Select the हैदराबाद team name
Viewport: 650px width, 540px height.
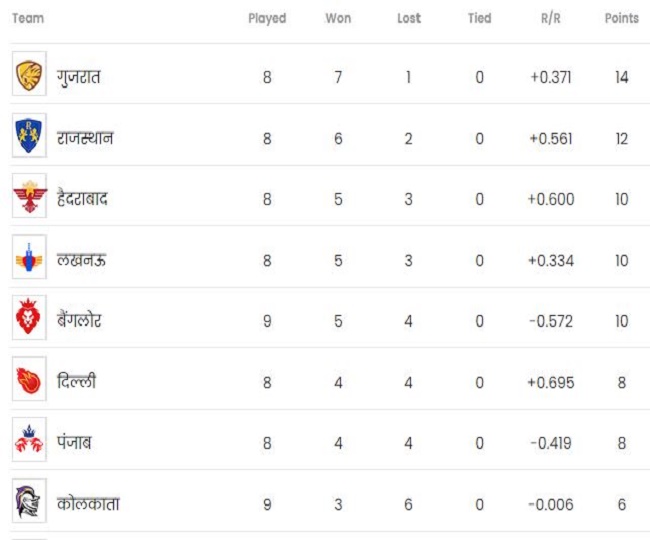pyautogui.click(x=83, y=199)
